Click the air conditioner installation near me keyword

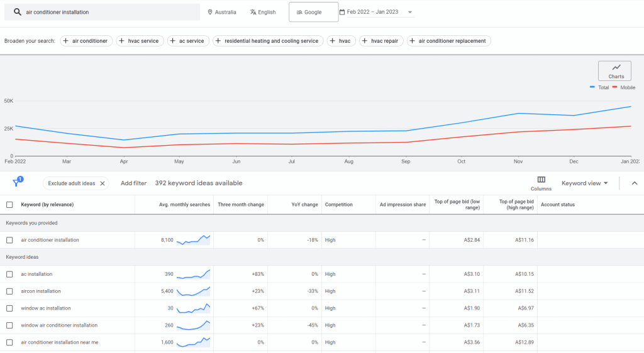[x=60, y=342]
